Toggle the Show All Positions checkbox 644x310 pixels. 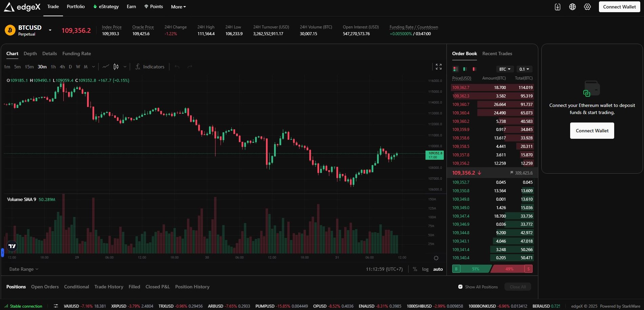tap(460, 287)
